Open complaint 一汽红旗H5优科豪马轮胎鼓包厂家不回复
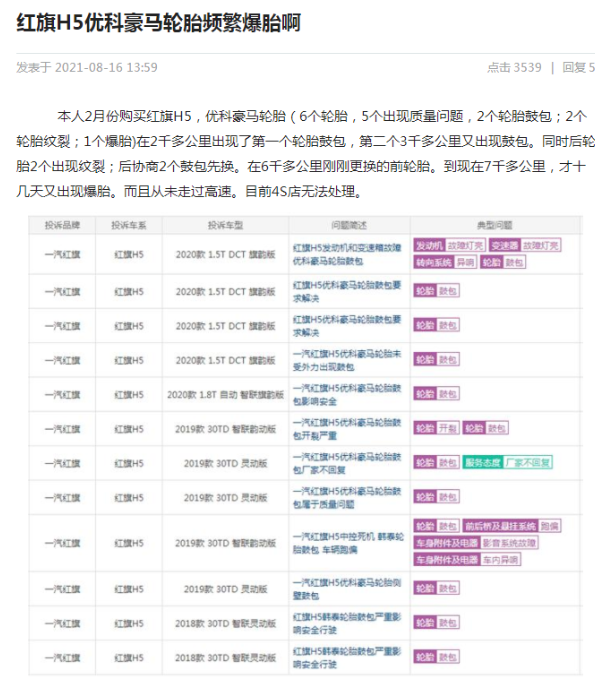Image resolution: width=595 pixels, height=680 pixels. point(347,463)
